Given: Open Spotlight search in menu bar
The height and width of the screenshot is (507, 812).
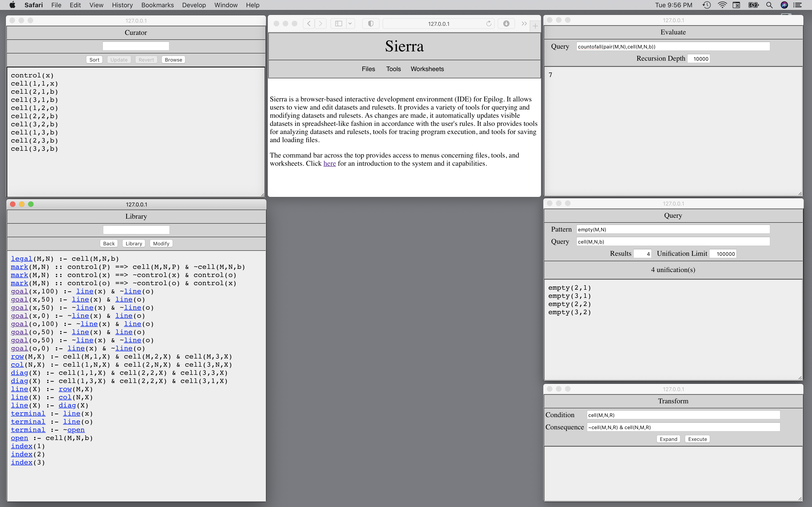Looking at the screenshot, I should pyautogui.click(x=769, y=5).
